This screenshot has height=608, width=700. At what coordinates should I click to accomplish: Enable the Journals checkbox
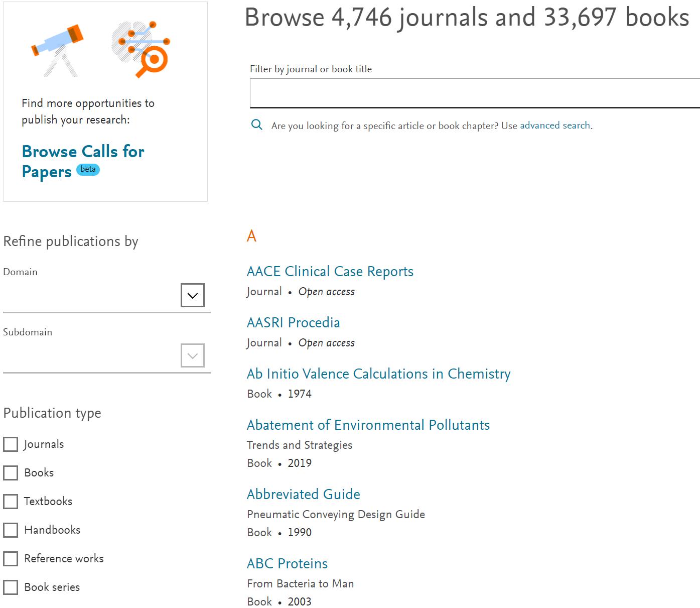coord(11,444)
